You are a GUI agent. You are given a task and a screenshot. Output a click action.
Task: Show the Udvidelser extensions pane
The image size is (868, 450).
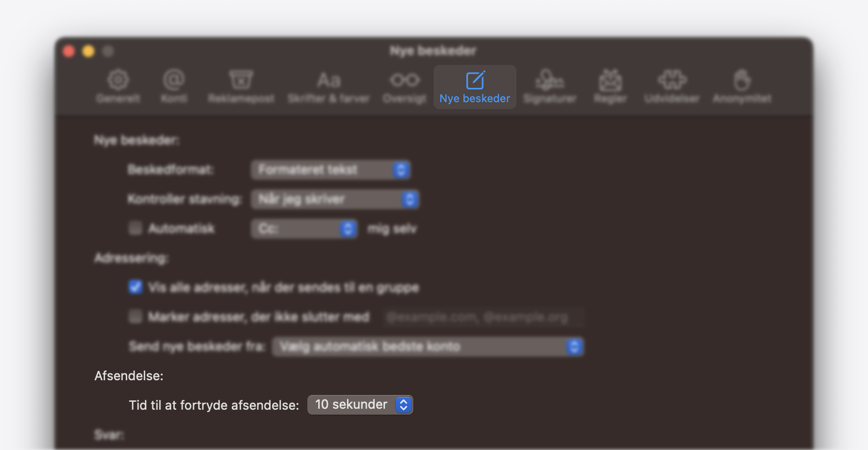(x=672, y=86)
